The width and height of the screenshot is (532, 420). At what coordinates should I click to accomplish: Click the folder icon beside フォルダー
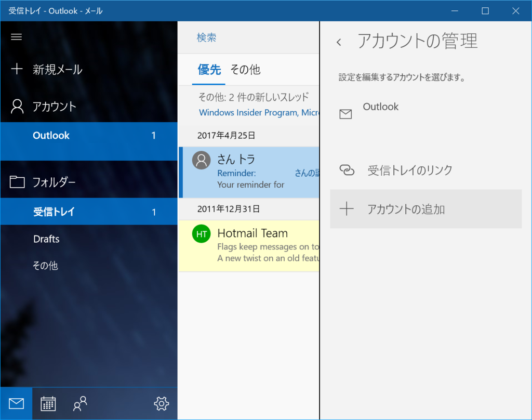click(17, 182)
